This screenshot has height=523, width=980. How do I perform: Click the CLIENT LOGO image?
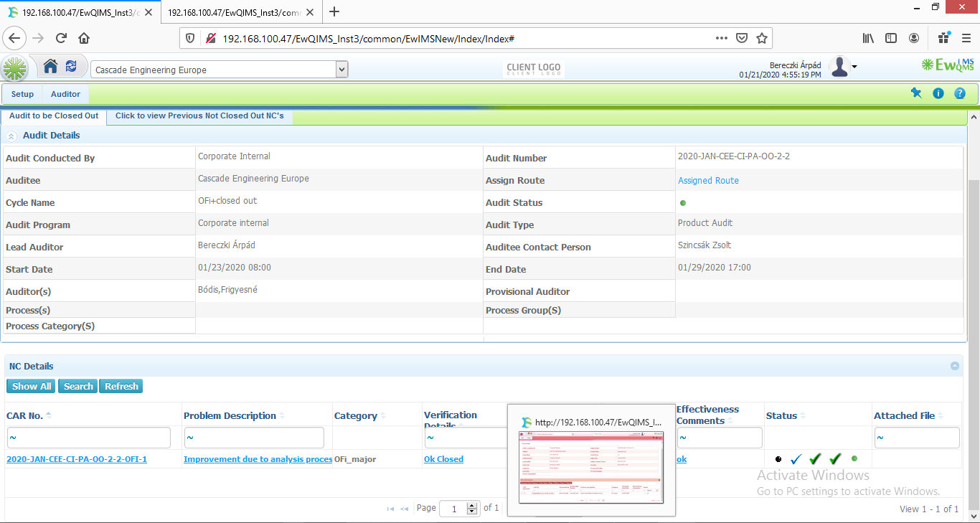click(x=534, y=69)
